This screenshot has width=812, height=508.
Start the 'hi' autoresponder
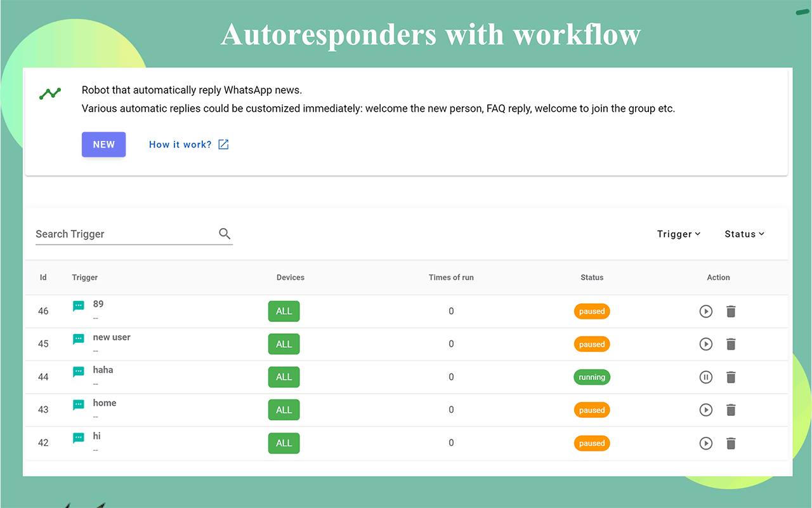(x=706, y=443)
